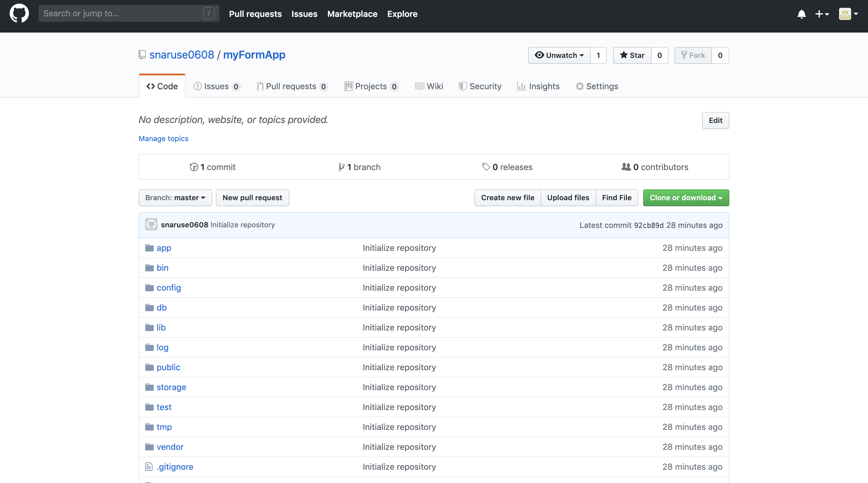Expand the plus create-new menu
This screenshot has height=483, width=868.
coord(822,14)
